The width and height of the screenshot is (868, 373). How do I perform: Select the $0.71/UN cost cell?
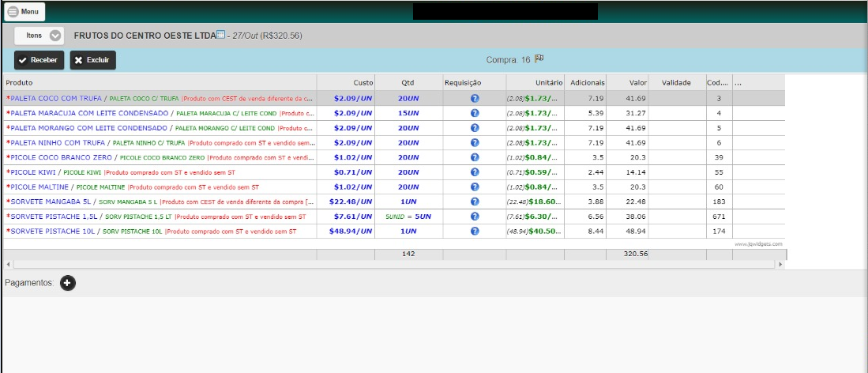pyautogui.click(x=346, y=171)
